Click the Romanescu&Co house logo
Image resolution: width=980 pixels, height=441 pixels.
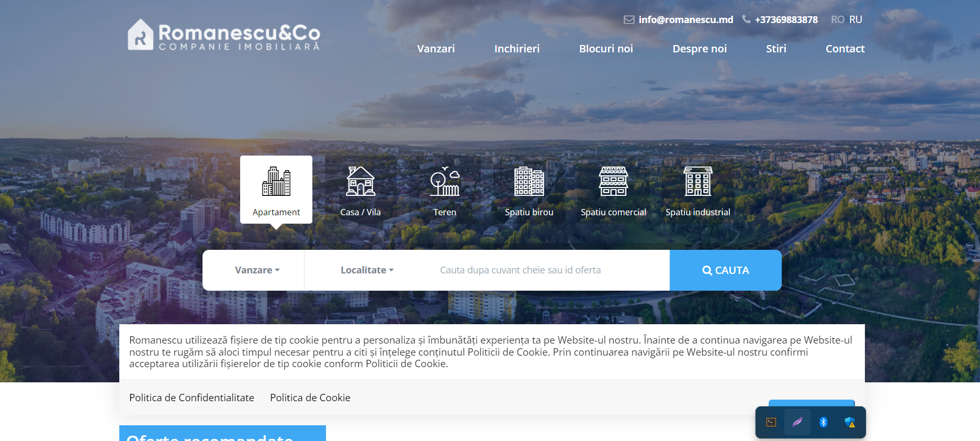(x=140, y=35)
